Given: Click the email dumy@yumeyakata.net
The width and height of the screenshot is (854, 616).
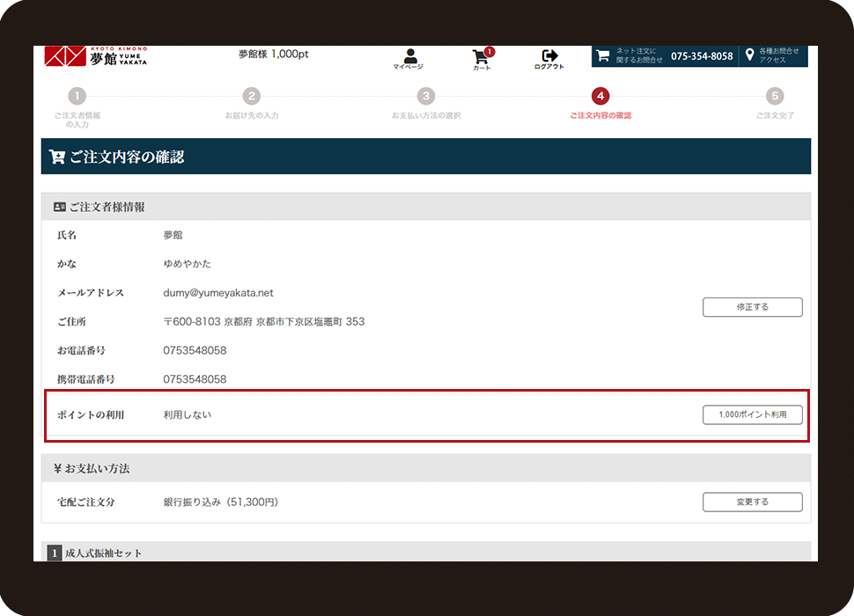Looking at the screenshot, I should pyautogui.click(x=218, y=293).
